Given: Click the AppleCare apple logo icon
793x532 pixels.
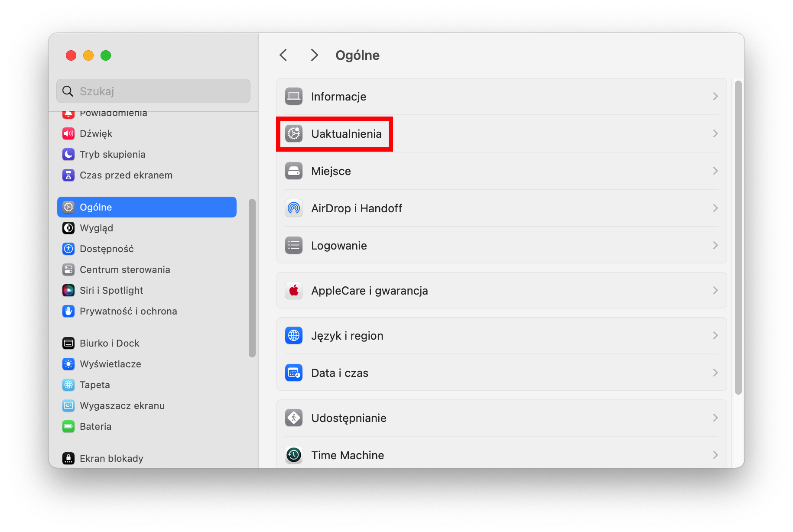Looking at the screenshot, I should (294, 290).
